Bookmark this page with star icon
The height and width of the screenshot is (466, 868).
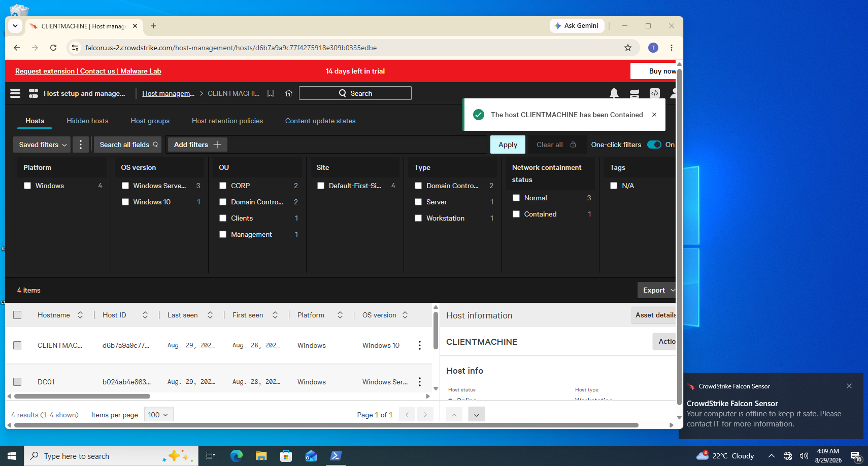tap(628, 48)
